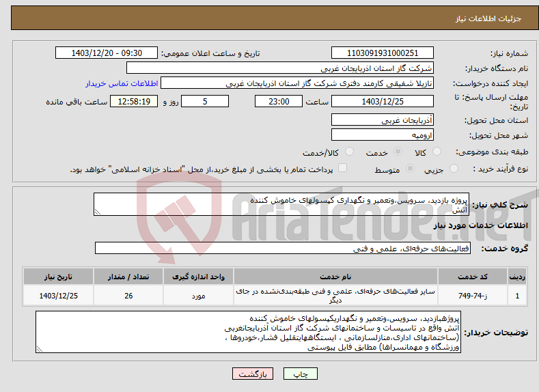Click the استان محل تحویل label
The width and height of the screenshot is (539, 392).
coord(497,120)
